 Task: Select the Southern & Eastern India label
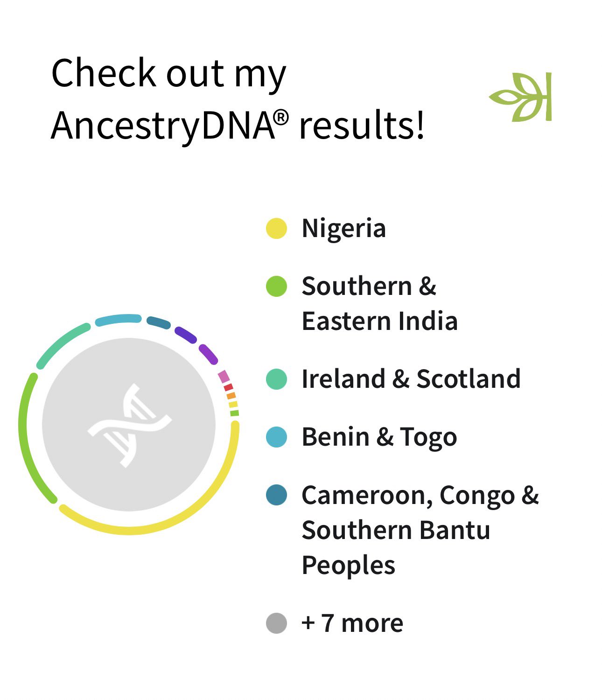coord(379,303)
